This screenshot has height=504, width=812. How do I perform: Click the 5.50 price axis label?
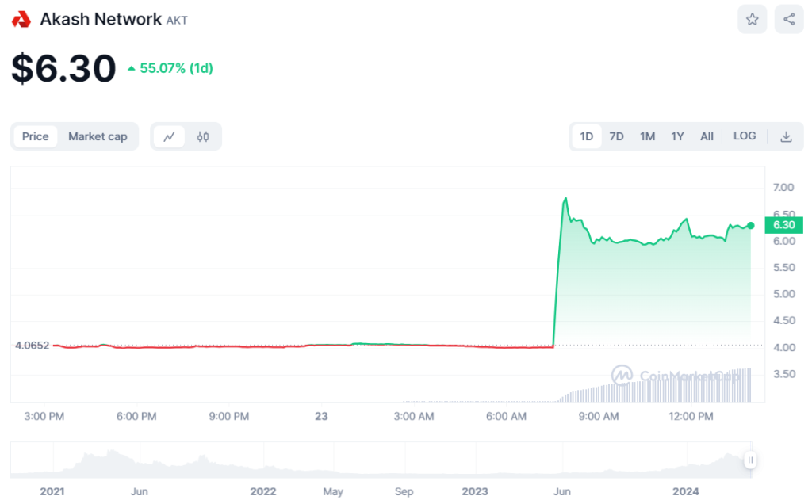(x=784, y=268)
